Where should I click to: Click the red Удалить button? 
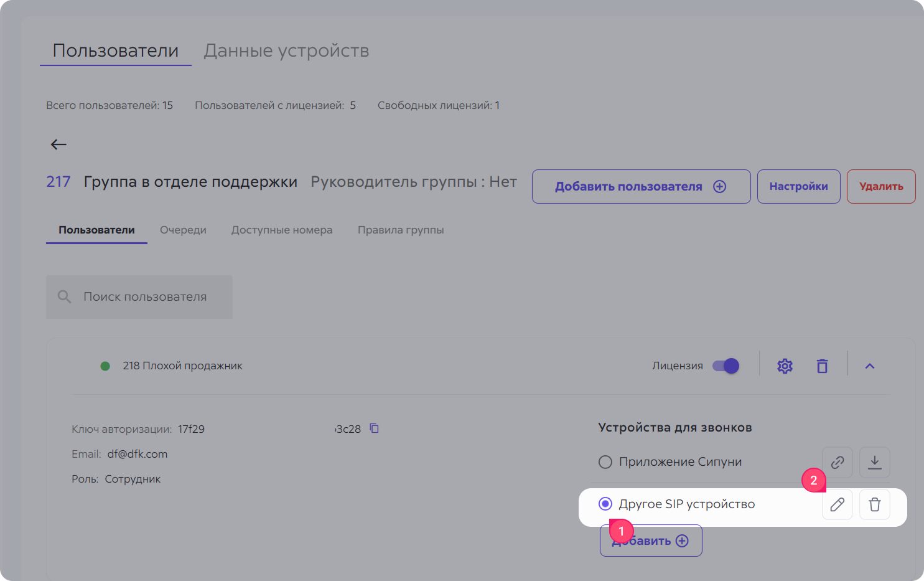point(881,186)
